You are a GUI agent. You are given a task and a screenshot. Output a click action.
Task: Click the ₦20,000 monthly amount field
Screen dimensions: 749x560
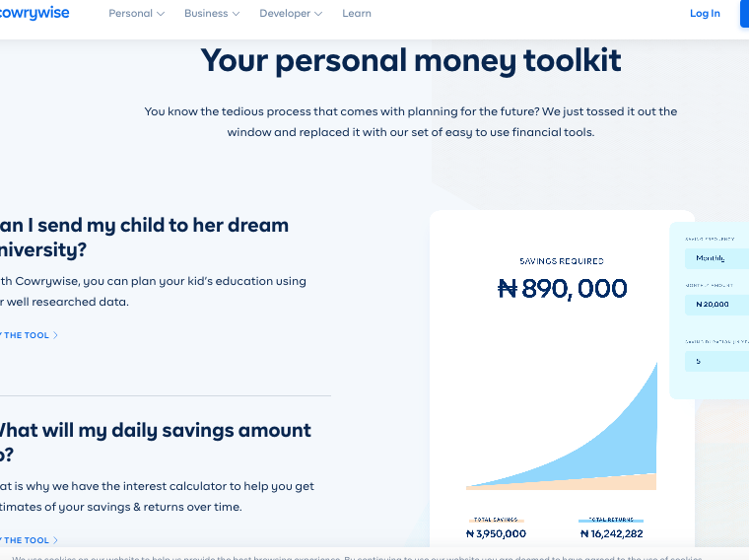coord(716,305)
